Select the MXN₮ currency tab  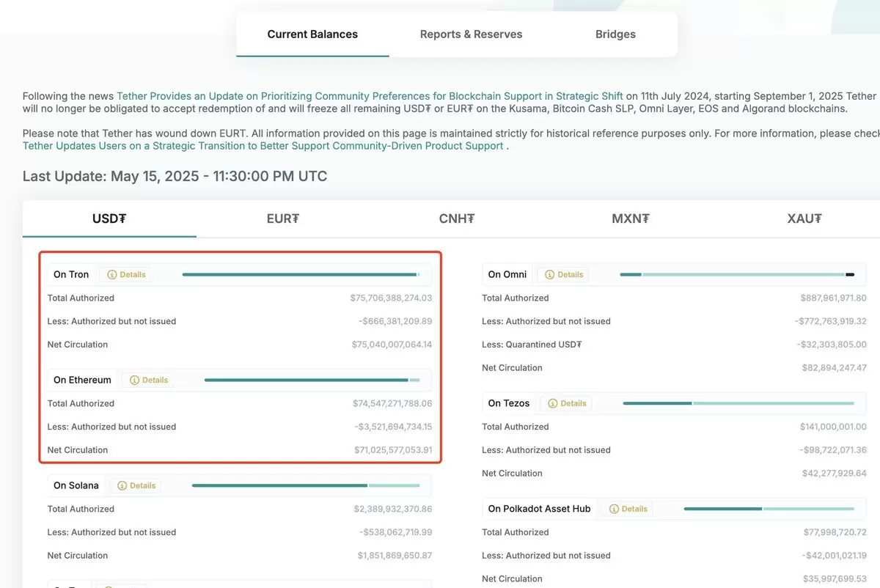631,218
